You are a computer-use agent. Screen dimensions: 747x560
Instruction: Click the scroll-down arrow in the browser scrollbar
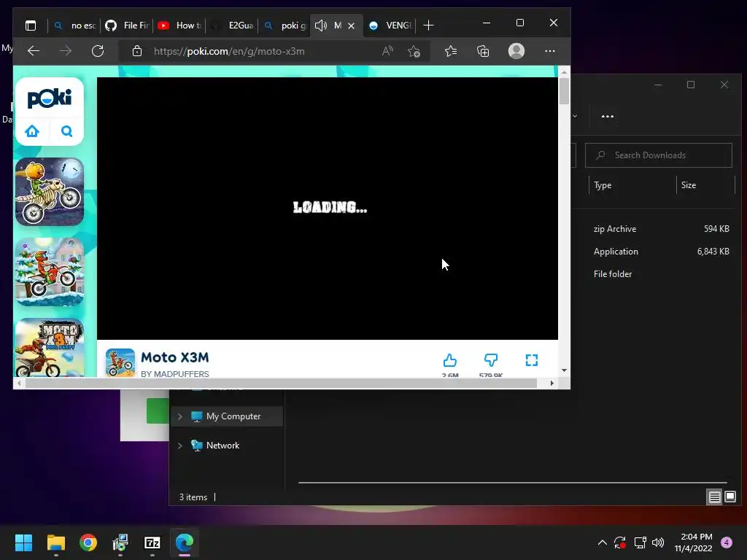564,370
